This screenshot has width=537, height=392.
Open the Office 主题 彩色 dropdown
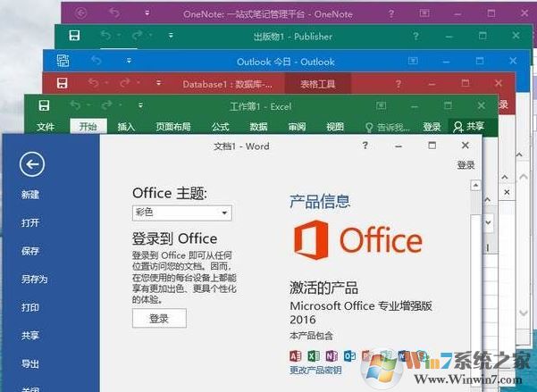tap(182, 213)
